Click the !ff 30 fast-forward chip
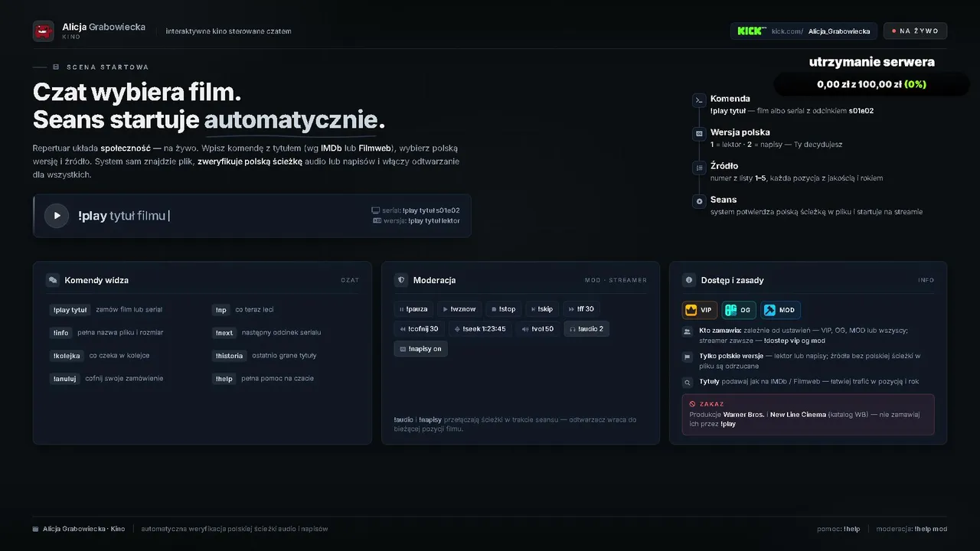 pyautogui.click(x=581, y=309)
